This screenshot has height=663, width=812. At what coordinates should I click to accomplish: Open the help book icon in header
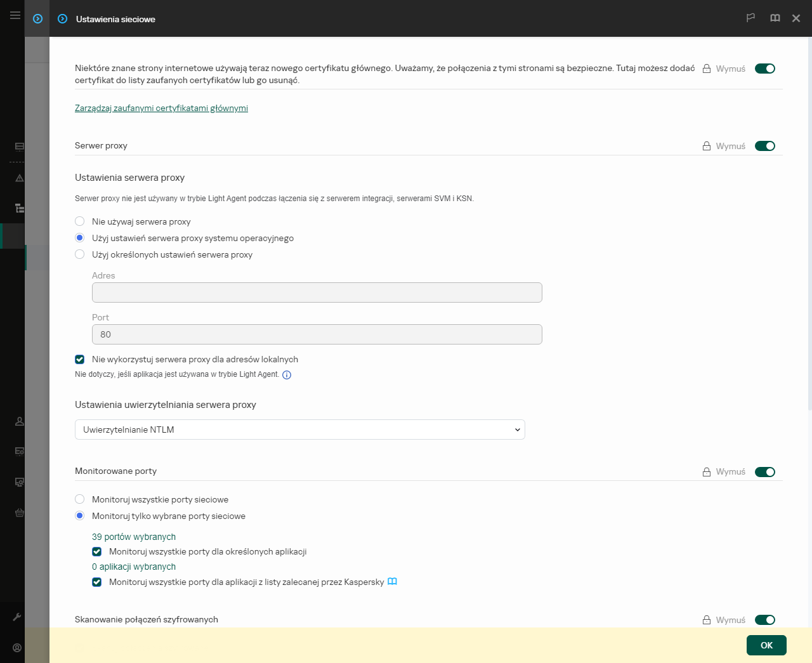pos(775,18)
